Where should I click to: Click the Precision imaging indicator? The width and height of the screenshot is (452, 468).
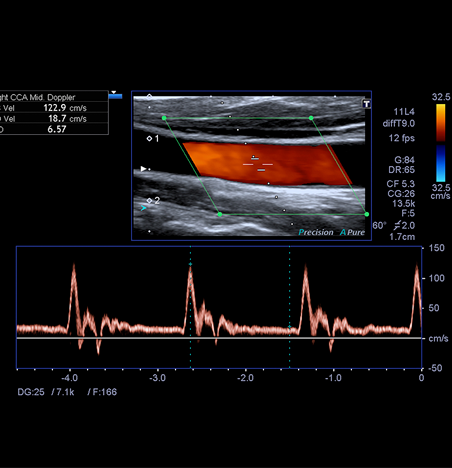point(316,232)
